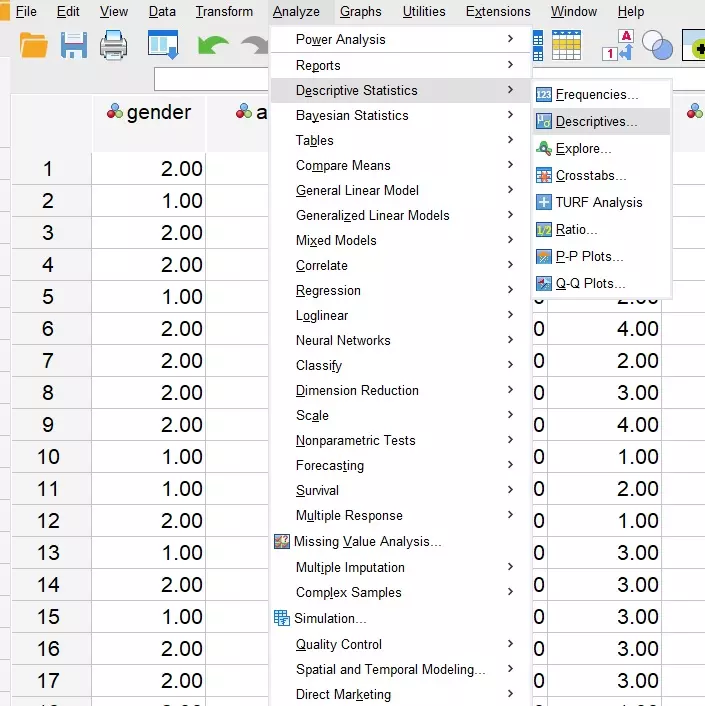
Task: Click the yellow grid Variables icon in toolbar
Action: 566,45
